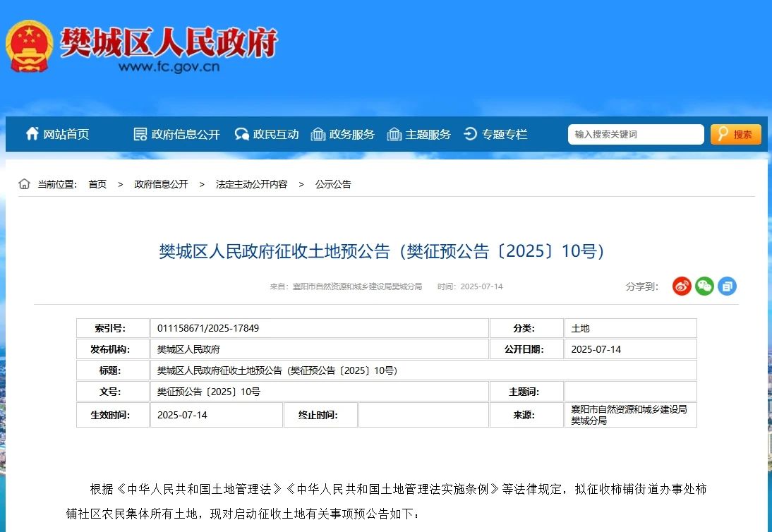Screen dimensions: 772x532
Task: Click the home icon beside 网站首页
Action: point(32,134)
